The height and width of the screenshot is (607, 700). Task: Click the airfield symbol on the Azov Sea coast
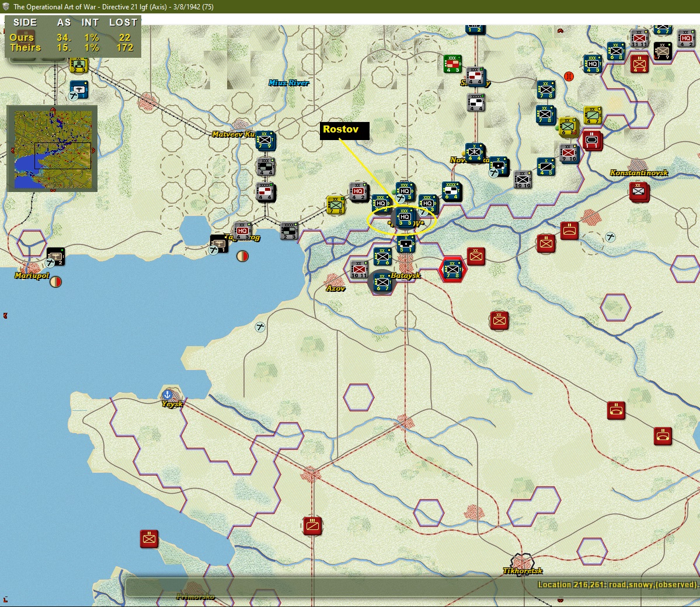pos(260,327)
